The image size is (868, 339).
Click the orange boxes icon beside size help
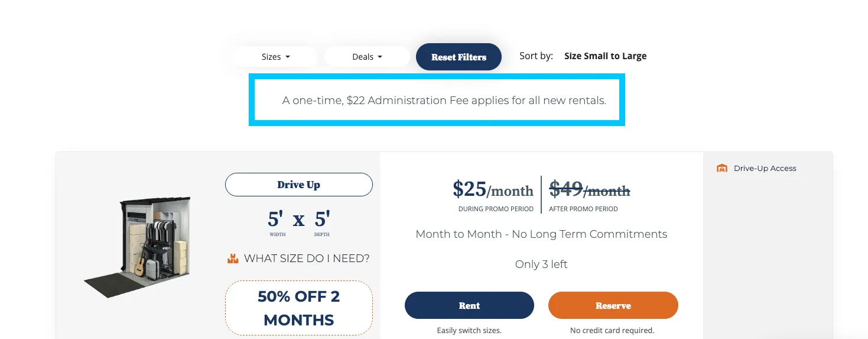233,259
